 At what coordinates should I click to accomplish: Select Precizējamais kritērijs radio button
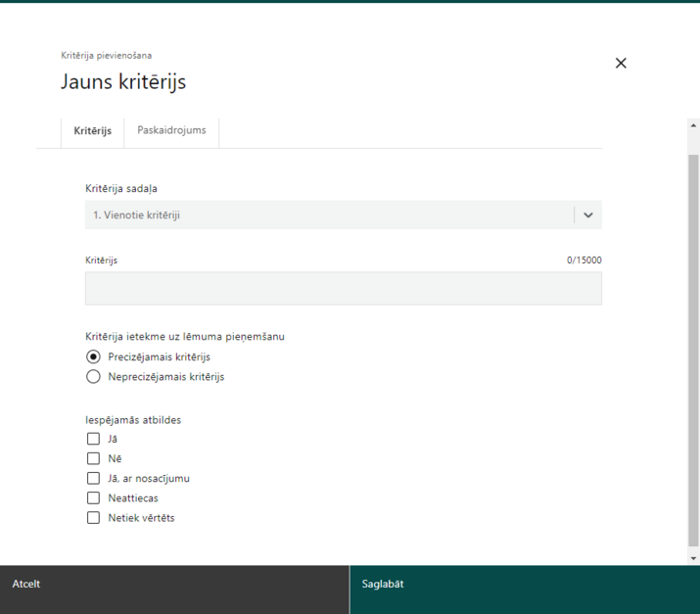pos(93,356)
